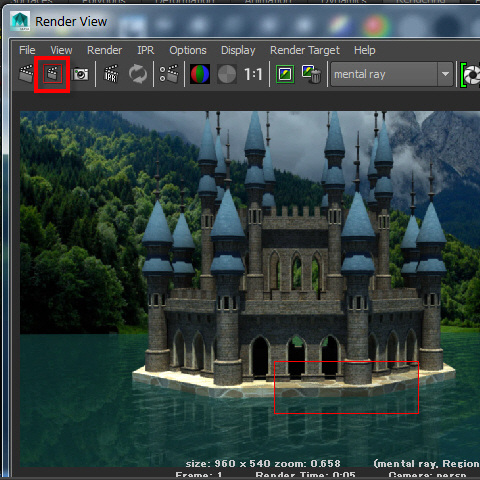Viewport: 480px width, 480px height.
Task: Click the 'size: 960 x 540 zoom: 0.658' text
Action: click(263, 463)
